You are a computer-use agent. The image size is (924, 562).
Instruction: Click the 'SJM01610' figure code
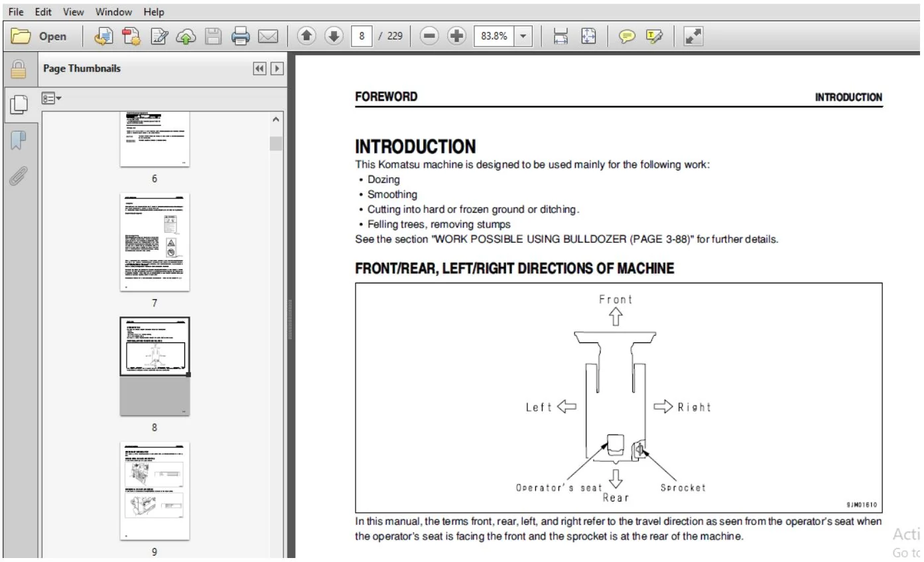(x=861, y=505)
